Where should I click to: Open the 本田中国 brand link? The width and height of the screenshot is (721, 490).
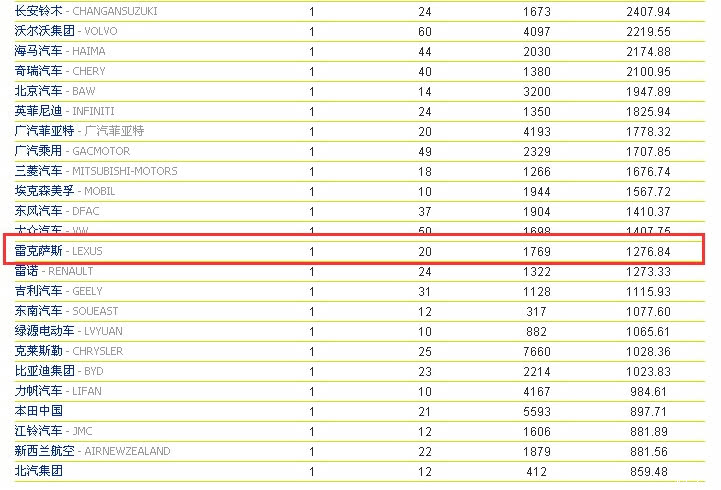click(x=39, y=411)
